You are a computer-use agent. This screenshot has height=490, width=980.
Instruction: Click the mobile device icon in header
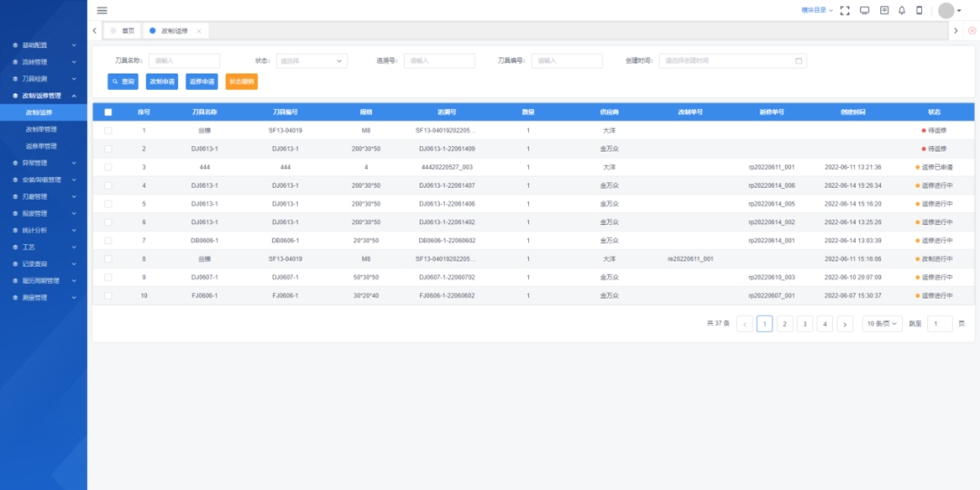tap(919, 10)
